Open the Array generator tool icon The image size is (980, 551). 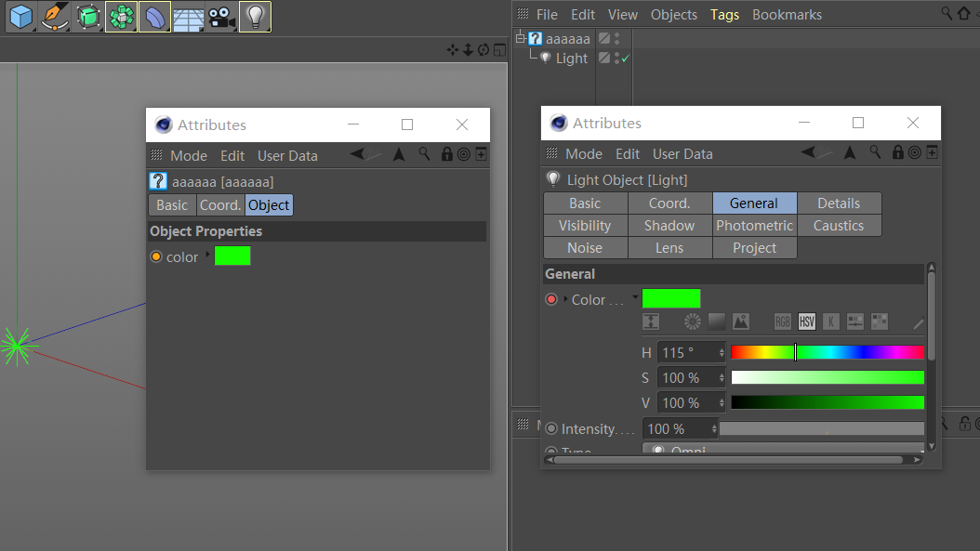(121, 16)
